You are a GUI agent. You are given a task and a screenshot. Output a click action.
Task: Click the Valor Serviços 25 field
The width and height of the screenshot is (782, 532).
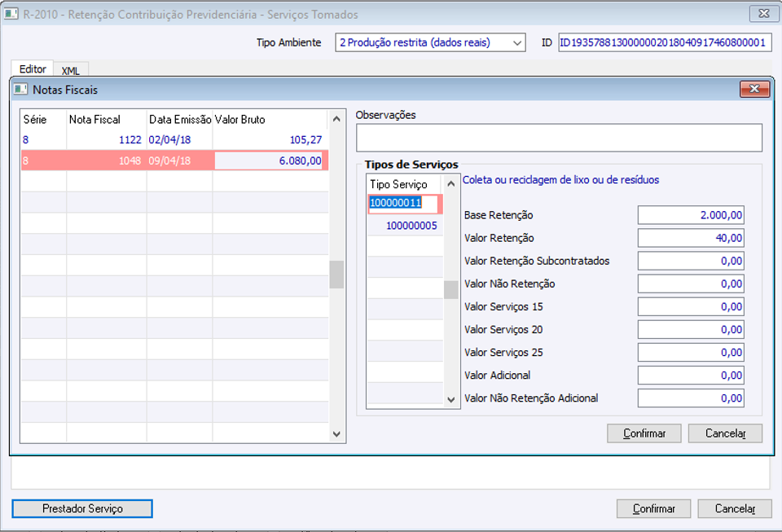[691, 353]
